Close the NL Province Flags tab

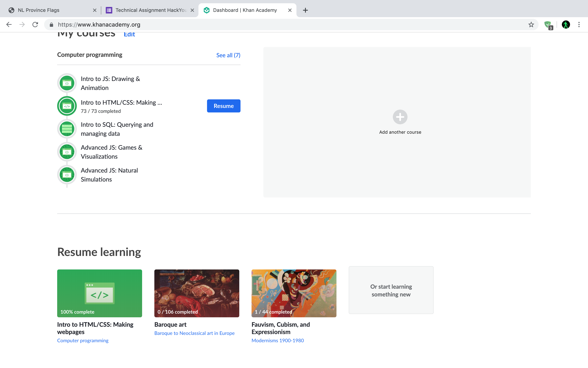(95, 10)
